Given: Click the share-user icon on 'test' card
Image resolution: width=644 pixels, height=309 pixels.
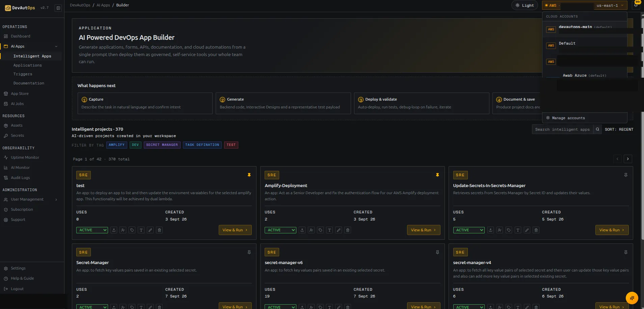Looking at the screenshot, I should pyautogui.click(x=123, y=230).
